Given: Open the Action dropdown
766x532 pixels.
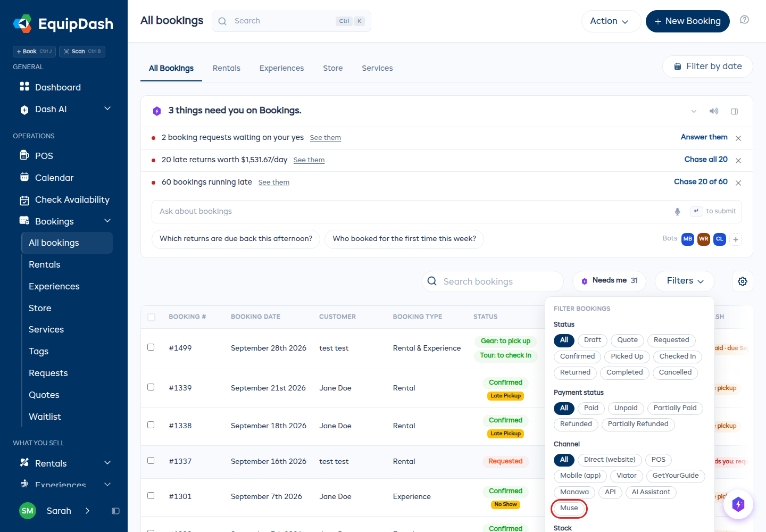Looking at the screenshot, I should pyautogui.click(x=611, y=21).
